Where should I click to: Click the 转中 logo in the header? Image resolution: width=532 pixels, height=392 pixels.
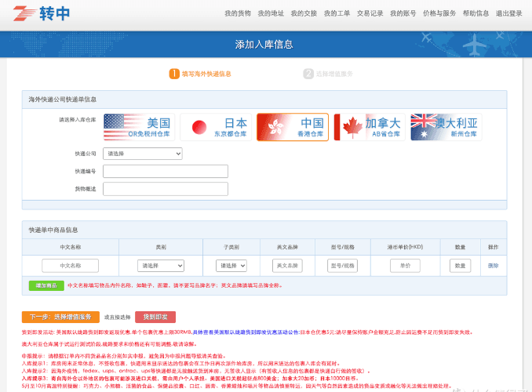pyautogui.click(x=42, y=13)
